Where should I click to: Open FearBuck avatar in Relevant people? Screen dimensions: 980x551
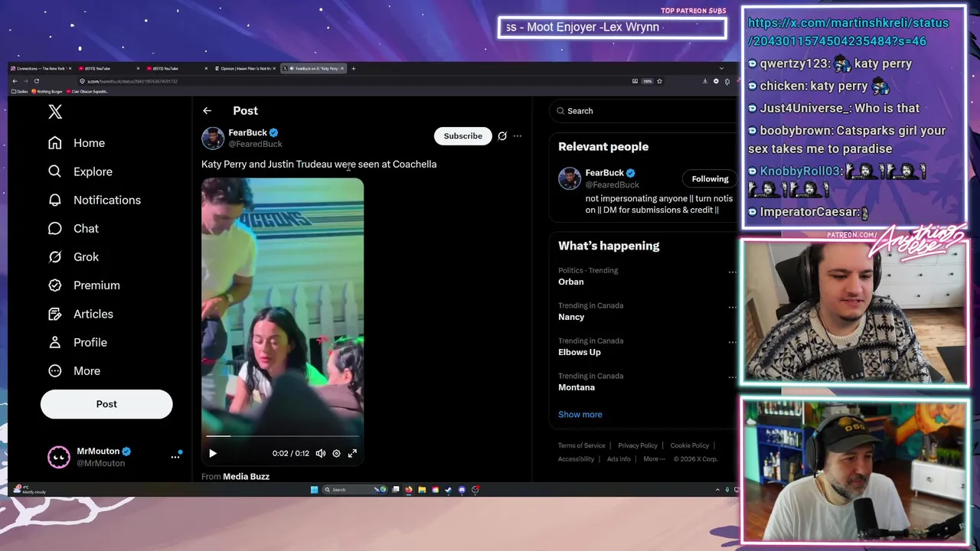point(570,178)
